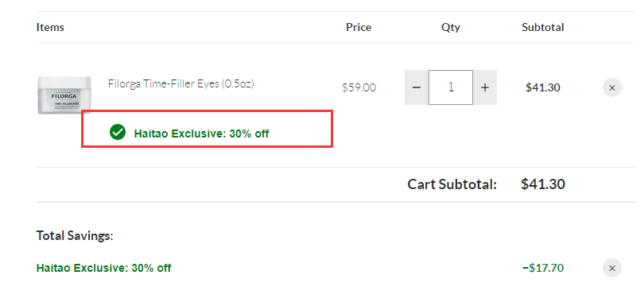Click the $59.00 original price
The width and height of the screenshot is (644, 302).
click(x=359, y=87)
